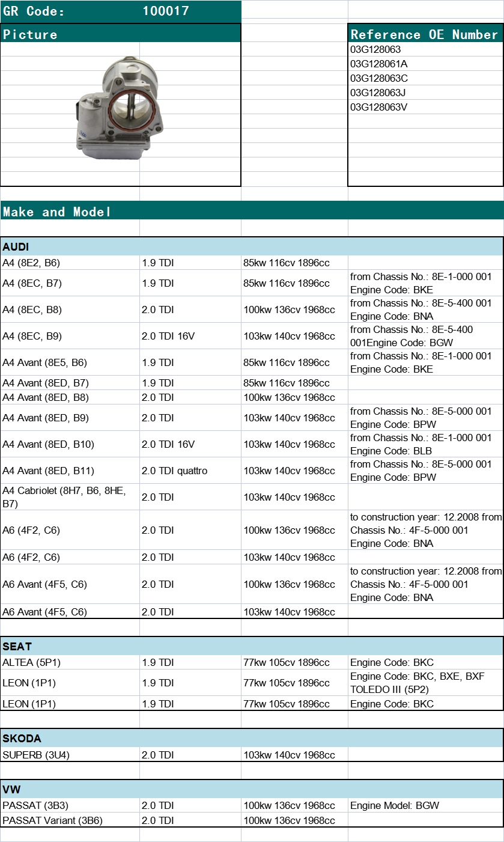Viewport: 504px width, 842px height.
Task: Click the 'Engine Model: BGW' note
Action: (x=425, y=805)
